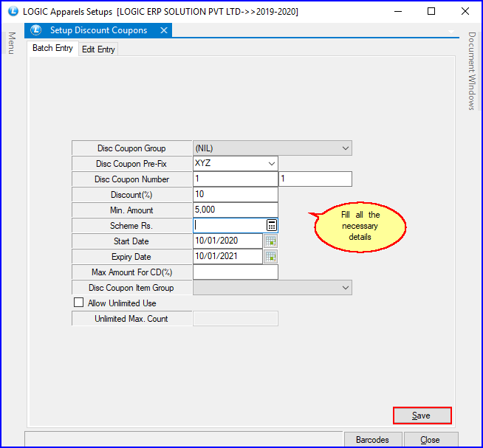Click the LOGIC app icon in title bar
Screen dimensions: 483x448
(x=11, y=11)
